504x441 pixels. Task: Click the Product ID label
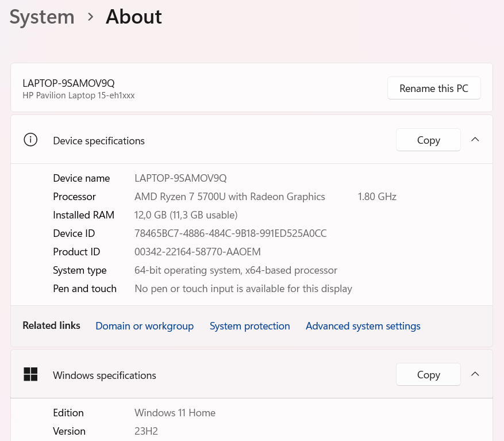(76, 251)
